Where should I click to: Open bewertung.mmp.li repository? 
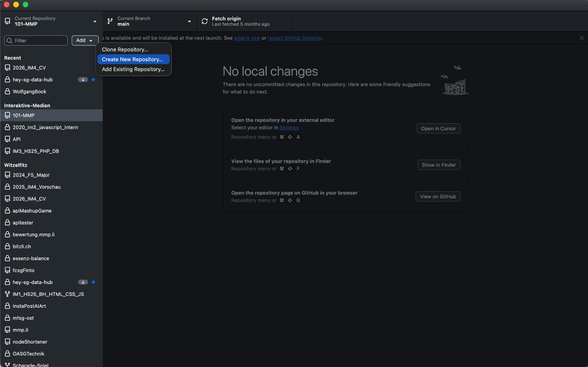point(51,234)
